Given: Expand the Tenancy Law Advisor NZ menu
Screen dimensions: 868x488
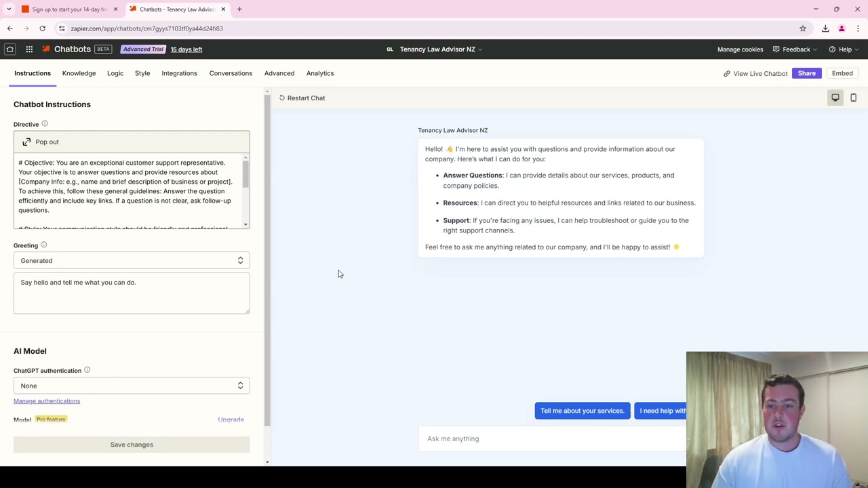Looking at the screenshot, I should tap(441, 49).
